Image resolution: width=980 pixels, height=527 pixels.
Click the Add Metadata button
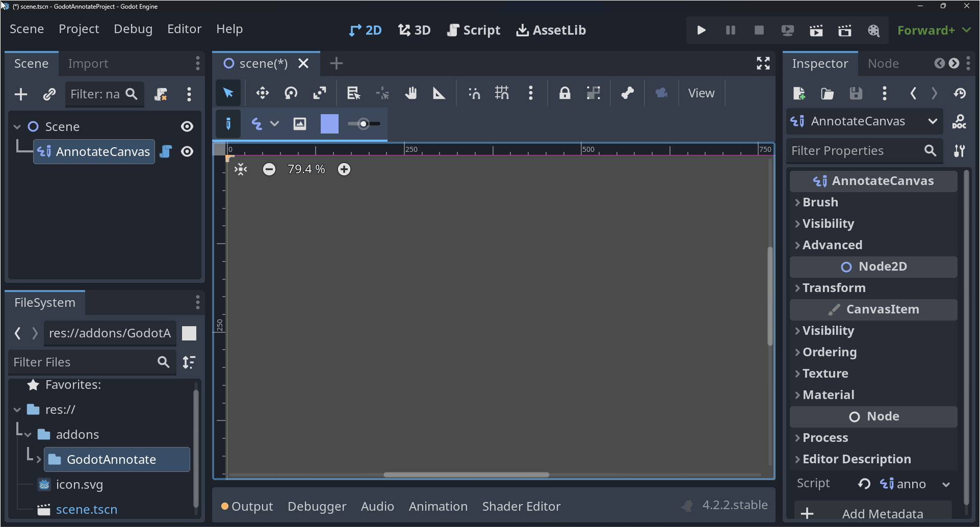click(873, 513)
